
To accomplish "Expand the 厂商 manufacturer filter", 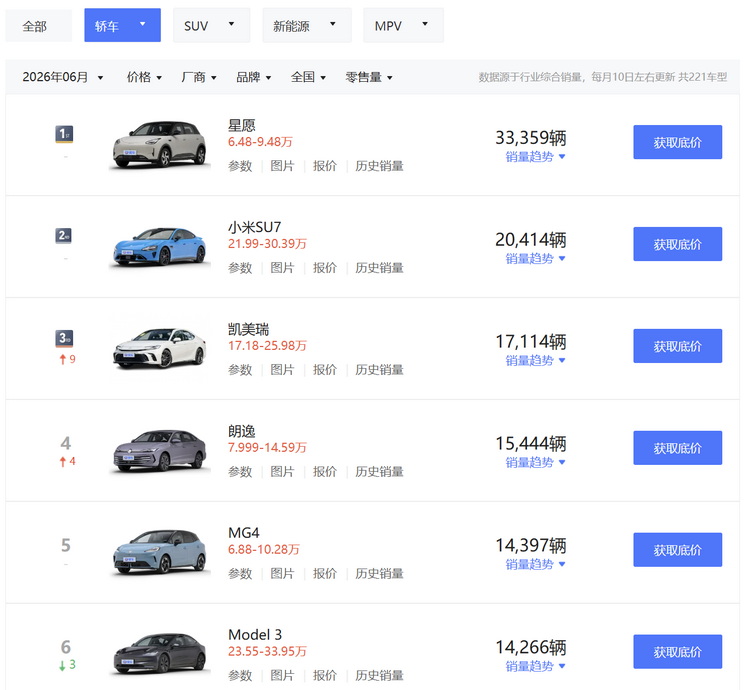I will 199,77.
